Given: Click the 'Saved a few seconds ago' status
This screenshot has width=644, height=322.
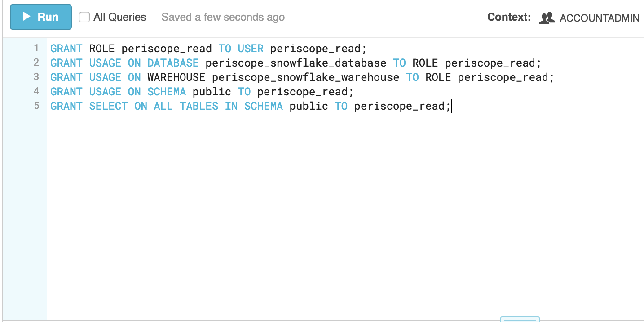Looking at the screenshot, I should tap(223, 17).
